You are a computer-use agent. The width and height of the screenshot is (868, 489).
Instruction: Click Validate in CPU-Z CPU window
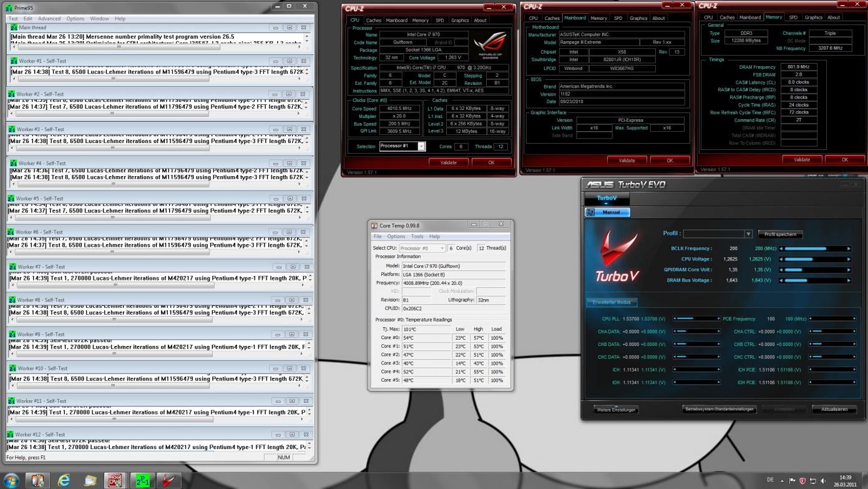(x=449, y=162)
